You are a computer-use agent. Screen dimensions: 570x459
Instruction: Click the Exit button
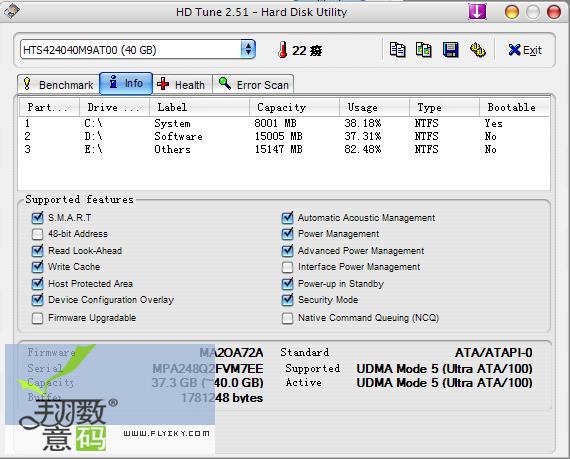pyautogui.click(x=525, y=50)
